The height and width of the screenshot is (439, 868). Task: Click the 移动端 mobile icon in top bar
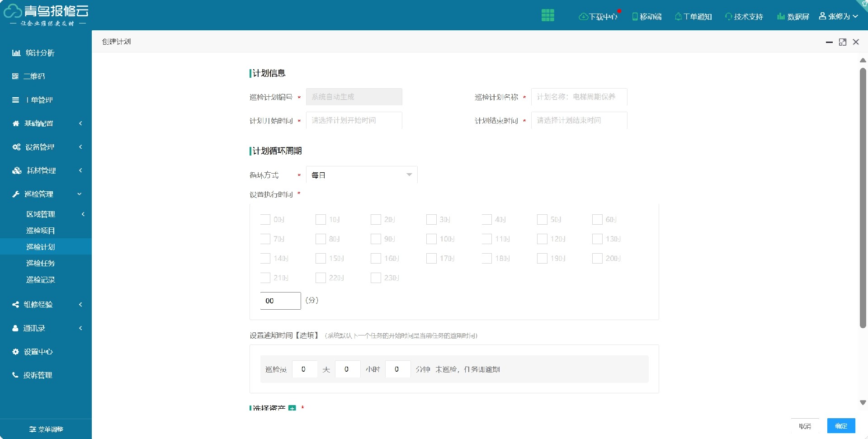(x=646, y=15)
